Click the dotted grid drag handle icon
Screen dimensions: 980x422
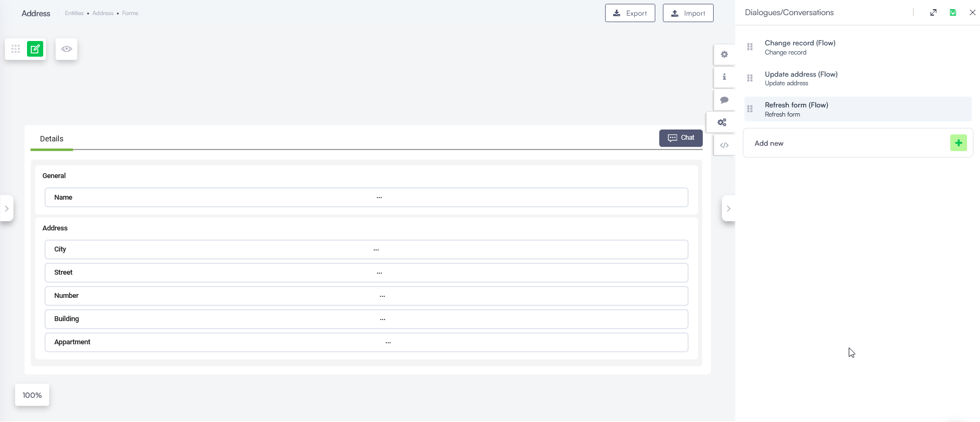coord(16,49)
